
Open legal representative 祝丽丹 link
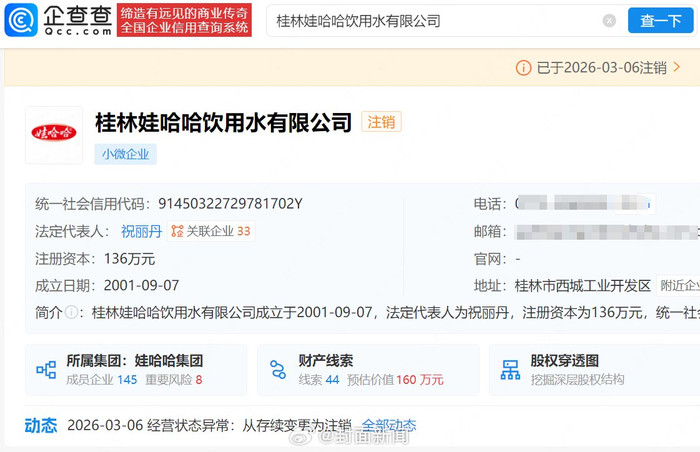(141, 231)
